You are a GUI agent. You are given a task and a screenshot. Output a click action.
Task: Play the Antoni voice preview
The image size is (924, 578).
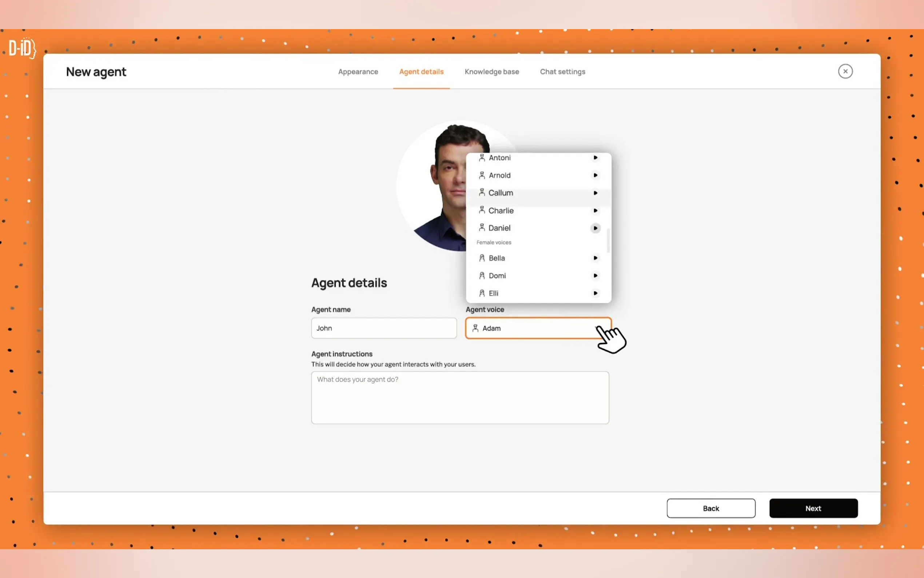tap(595, 158)
